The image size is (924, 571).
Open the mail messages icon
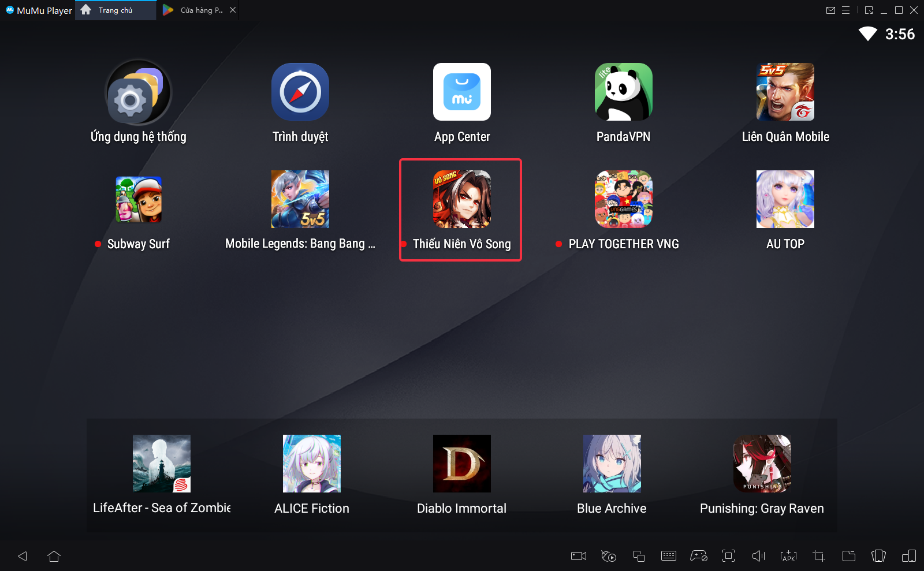(830, 10)
